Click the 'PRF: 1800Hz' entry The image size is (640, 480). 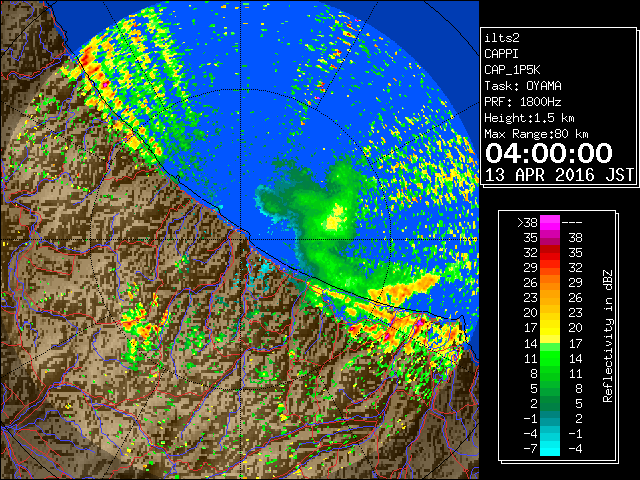tap(523, 102)
